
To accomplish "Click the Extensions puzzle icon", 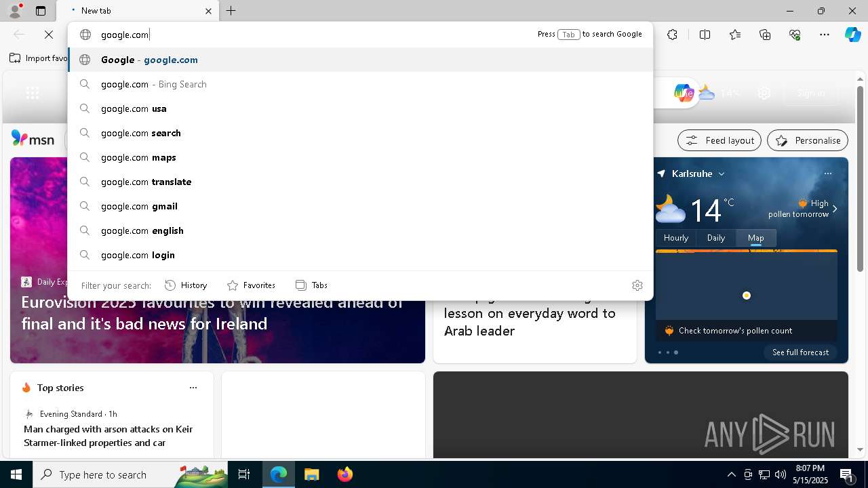I will [x=672, y=35].
